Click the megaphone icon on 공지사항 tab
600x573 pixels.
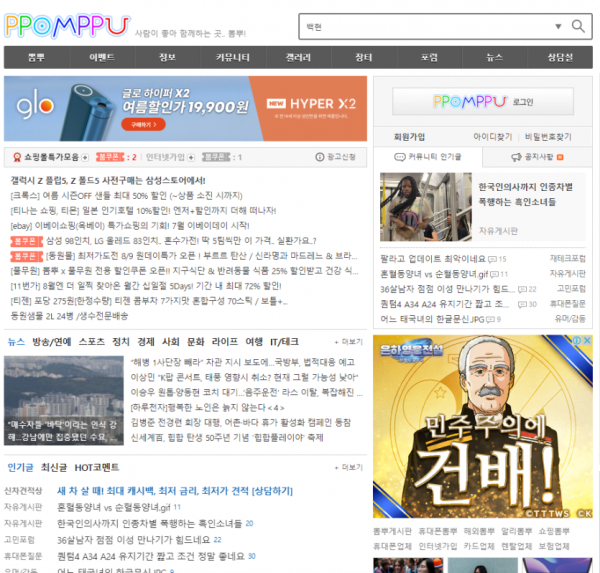pyautogui.click(x=516, y=157)
